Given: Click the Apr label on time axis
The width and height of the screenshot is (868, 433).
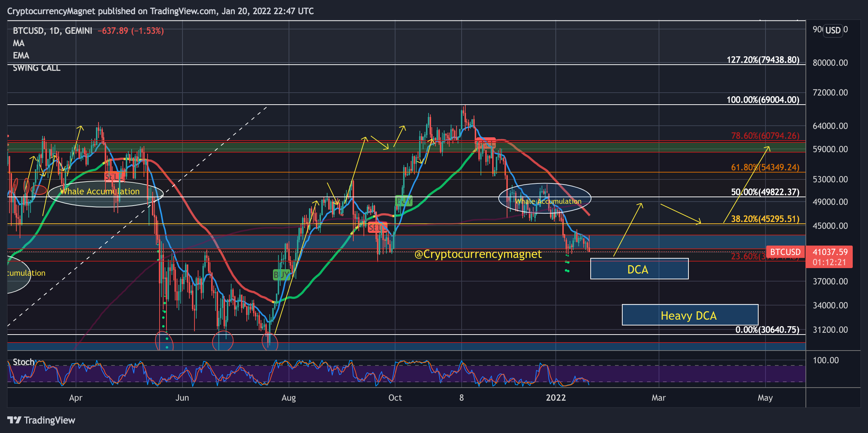Looking at the screenshot, I should 76,398.
